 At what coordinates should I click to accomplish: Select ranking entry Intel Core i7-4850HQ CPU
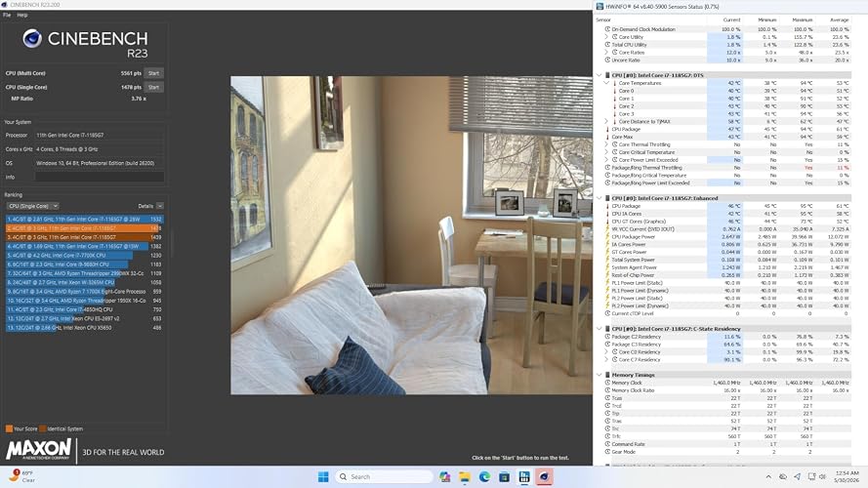coord(85,309)
